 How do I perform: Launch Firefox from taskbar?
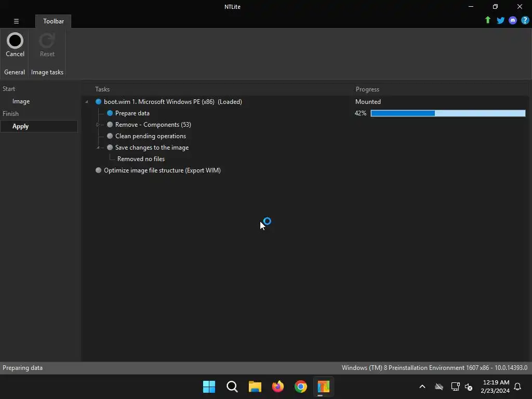[278, 387]
